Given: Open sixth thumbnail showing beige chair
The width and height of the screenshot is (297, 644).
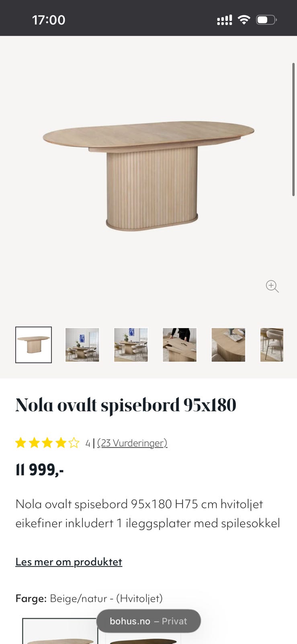Looking at the screenshot, I should 272,345.
